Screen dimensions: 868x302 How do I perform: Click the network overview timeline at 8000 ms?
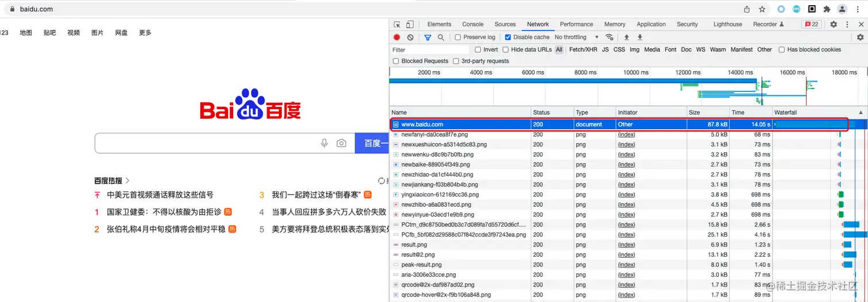coord(585,72)
